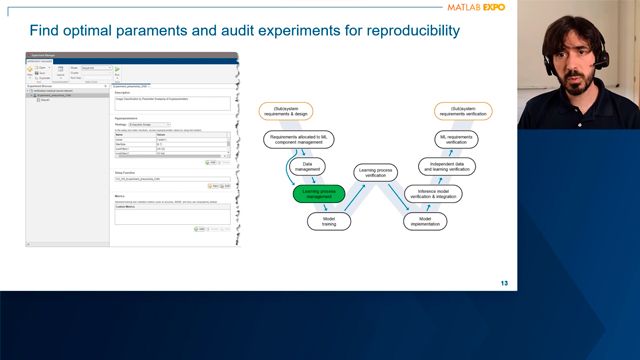Click the green Learning process management node
The width and height of the screenshot is (640, 360).
point(319,194)
